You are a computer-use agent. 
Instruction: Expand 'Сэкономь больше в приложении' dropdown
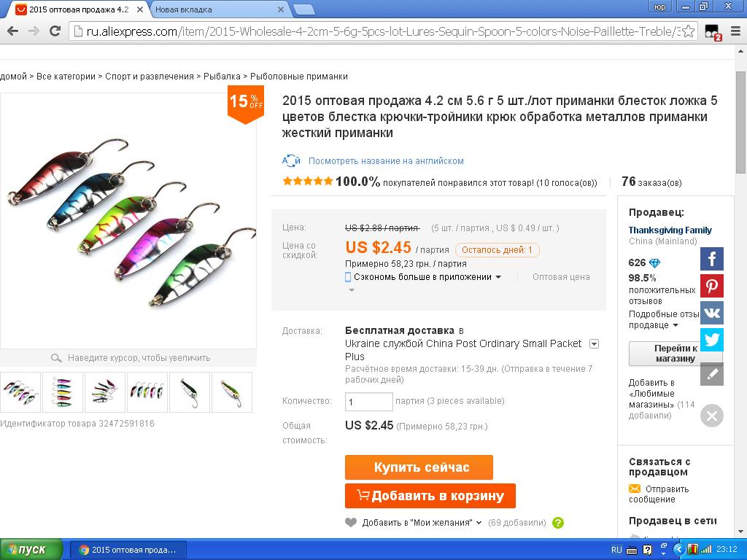(x=498, y=277)
